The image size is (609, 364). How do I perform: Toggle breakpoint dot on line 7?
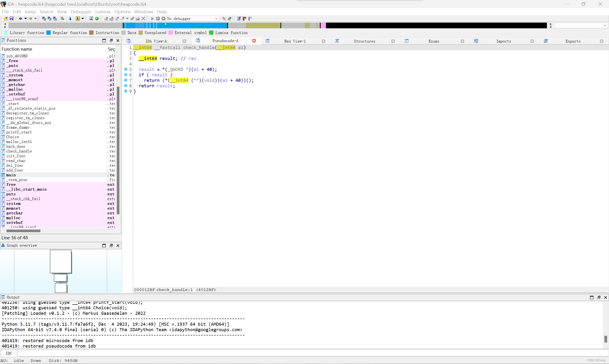(126, 80)
